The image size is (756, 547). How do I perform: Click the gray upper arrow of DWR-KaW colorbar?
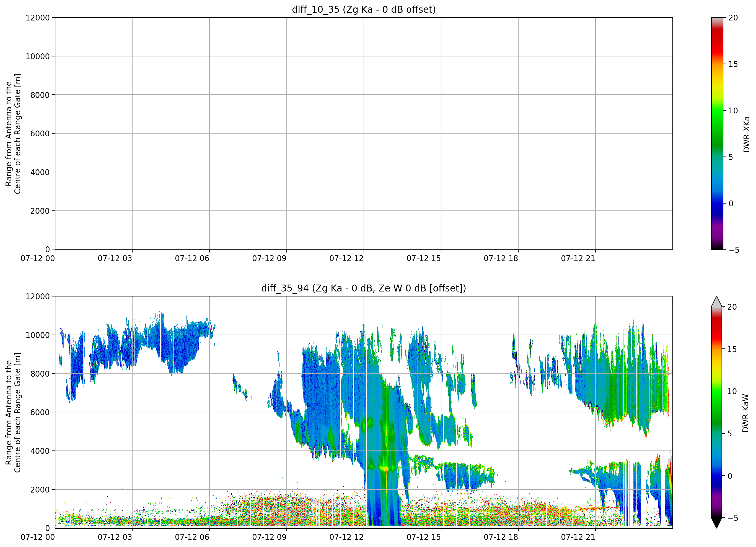[x=717, y=302]
